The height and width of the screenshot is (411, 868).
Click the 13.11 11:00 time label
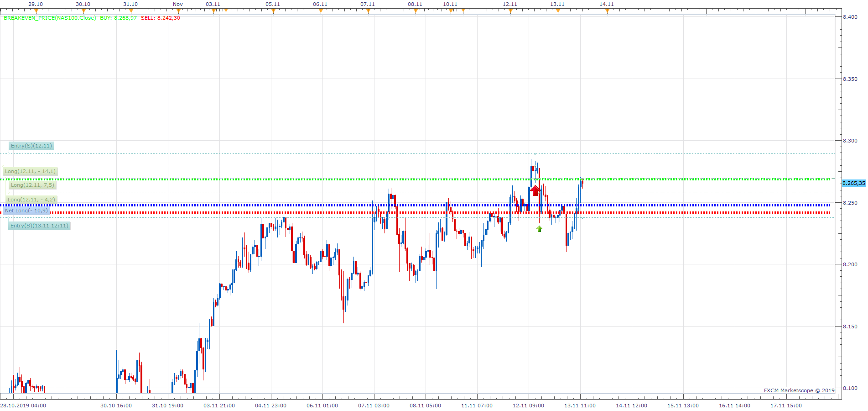[580, 406]
